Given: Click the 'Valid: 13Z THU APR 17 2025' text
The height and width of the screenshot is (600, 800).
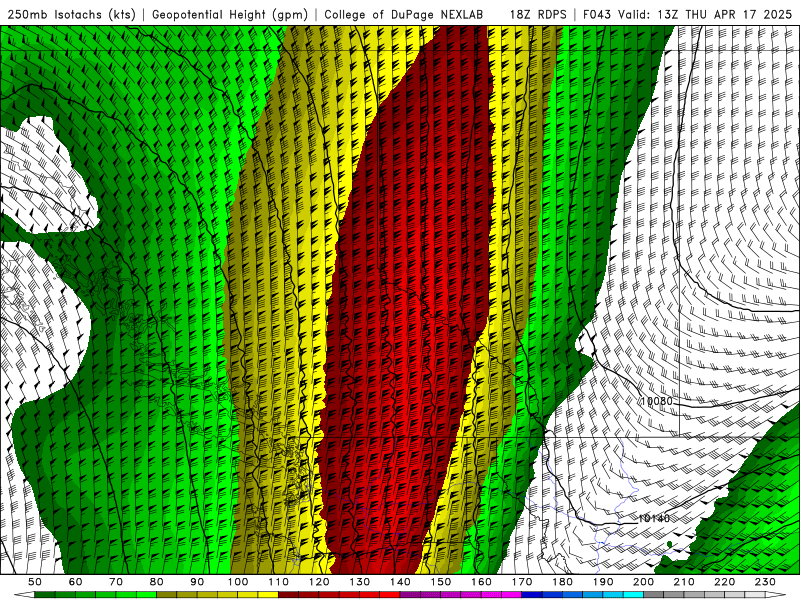Looking at the screenshot, I should [x=705, y=14].
